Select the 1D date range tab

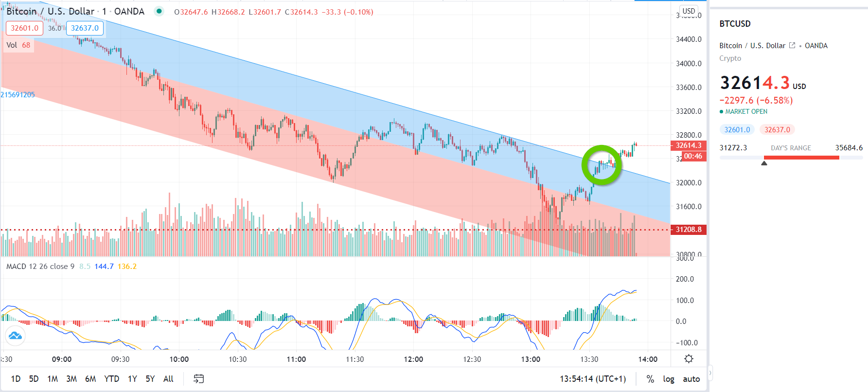pyautogui.click(x=16, y=378)
